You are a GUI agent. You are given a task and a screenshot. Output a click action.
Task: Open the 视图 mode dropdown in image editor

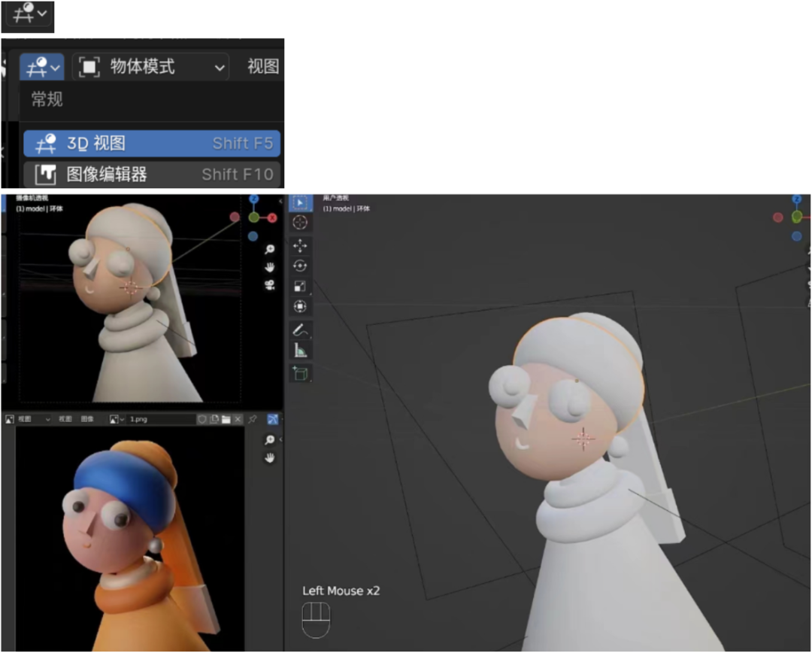tap(34, 419)
